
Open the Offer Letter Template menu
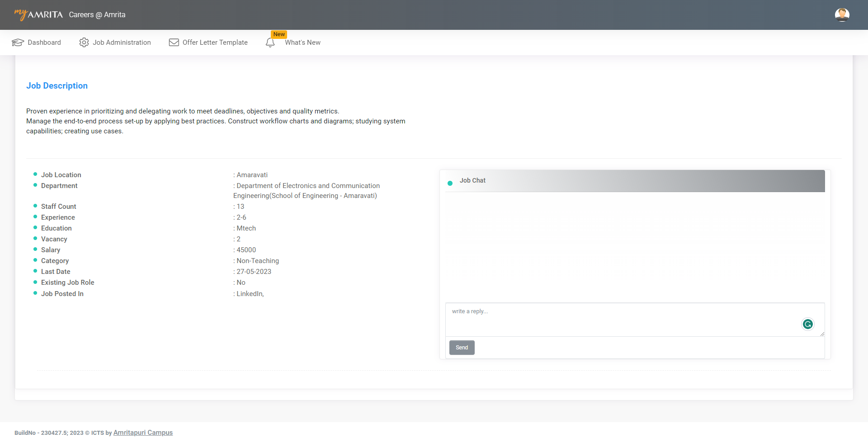pos(215,42)
